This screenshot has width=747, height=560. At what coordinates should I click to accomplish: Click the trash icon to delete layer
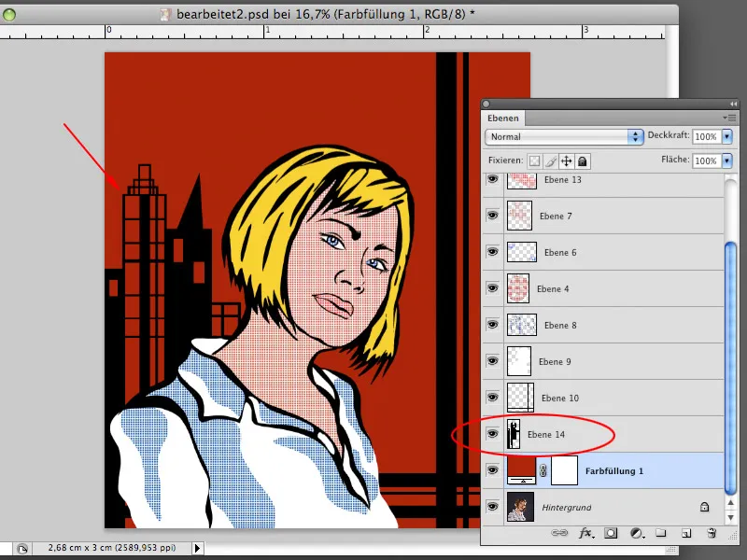coord(712,533)
